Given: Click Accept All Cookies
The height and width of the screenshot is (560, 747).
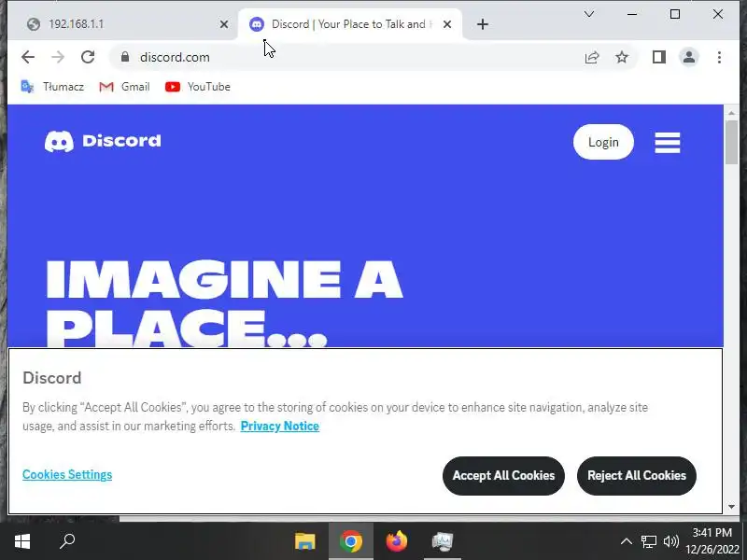Looking at the screenshot, I should point(503,476).
